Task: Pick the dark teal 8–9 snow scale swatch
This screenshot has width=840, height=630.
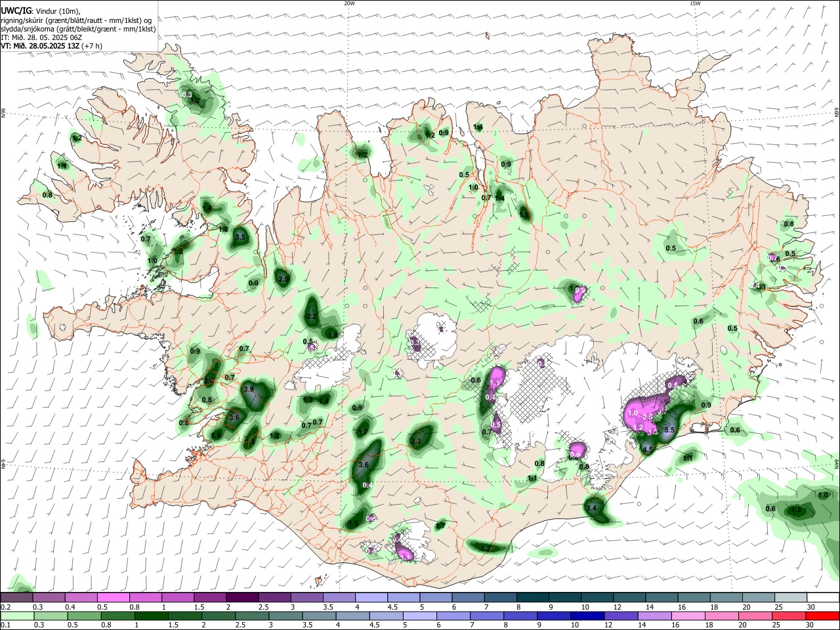Action: click(x=532, y=597)
